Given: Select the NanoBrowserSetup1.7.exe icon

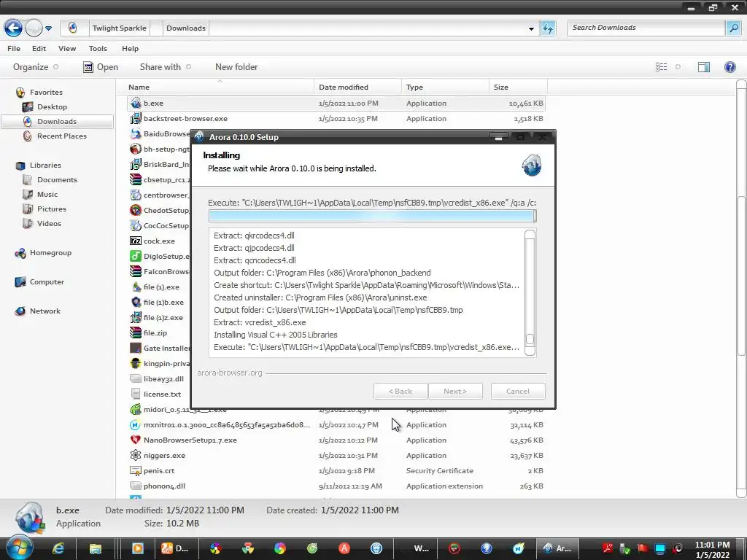Looking at the screenshot, I should 136,440.
